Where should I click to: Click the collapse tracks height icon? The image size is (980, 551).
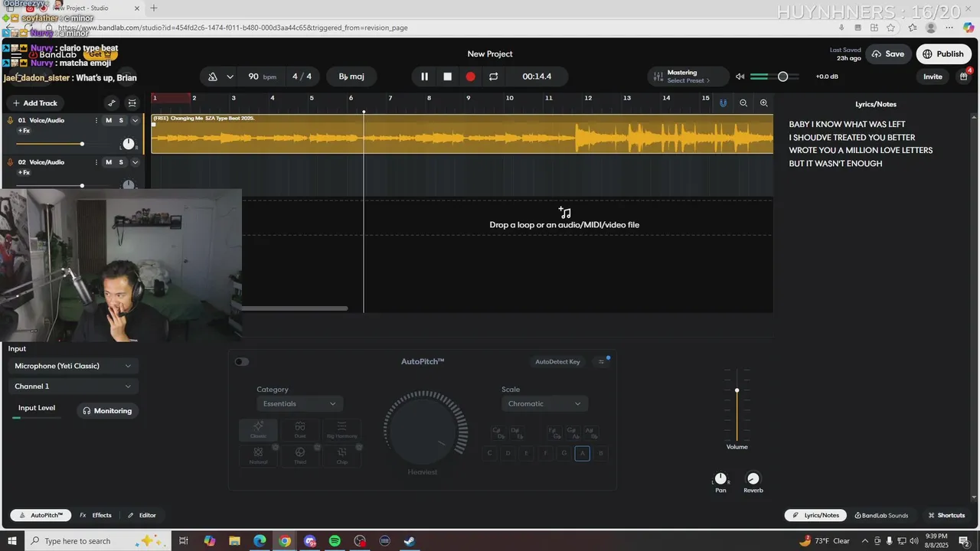tap(132, 103)
